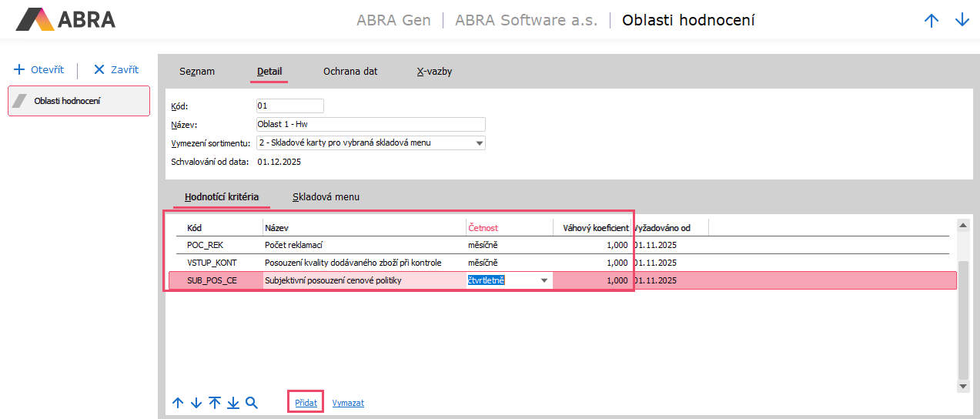
Task: Open the Vymezení sortimentu dropdown
Action: (x=479, y=143)
